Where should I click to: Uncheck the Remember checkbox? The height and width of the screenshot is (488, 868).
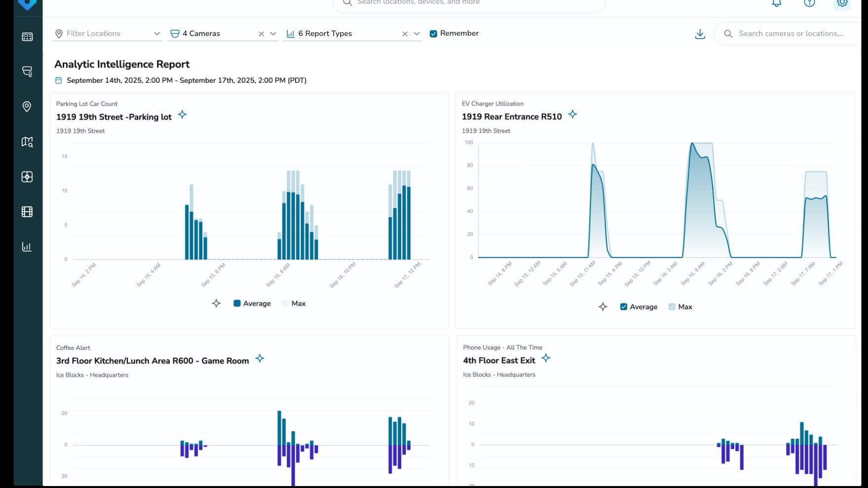point(433,34)
